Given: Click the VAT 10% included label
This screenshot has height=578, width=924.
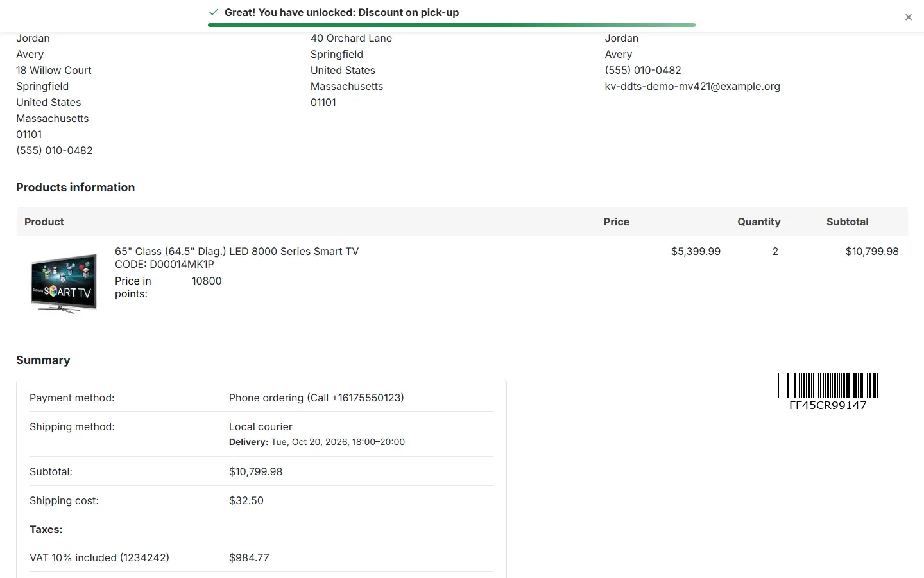Looking at the screenshot, I should point(99,557).
